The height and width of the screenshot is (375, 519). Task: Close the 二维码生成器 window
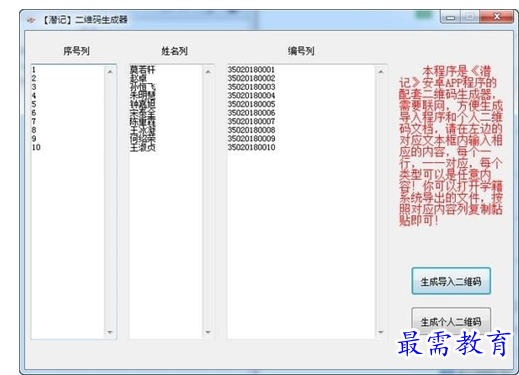click(x=497, y=17)
